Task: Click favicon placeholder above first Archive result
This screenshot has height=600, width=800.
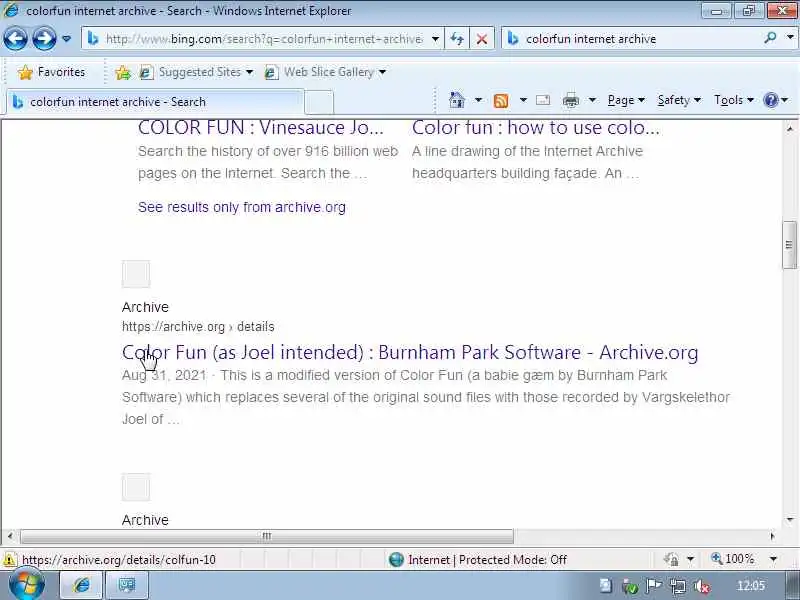Action: 136,274
